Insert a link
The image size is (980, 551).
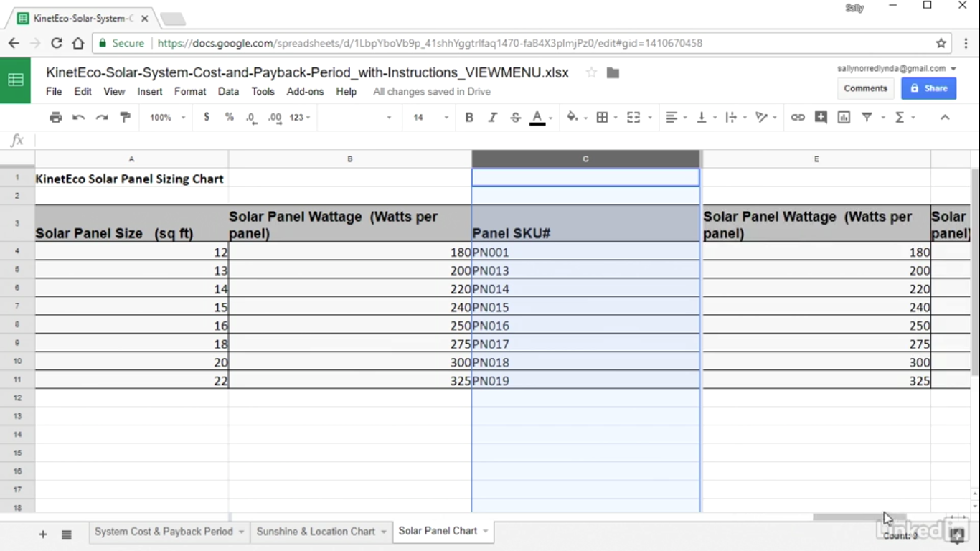pyautogui.click(x=798, y=117)
